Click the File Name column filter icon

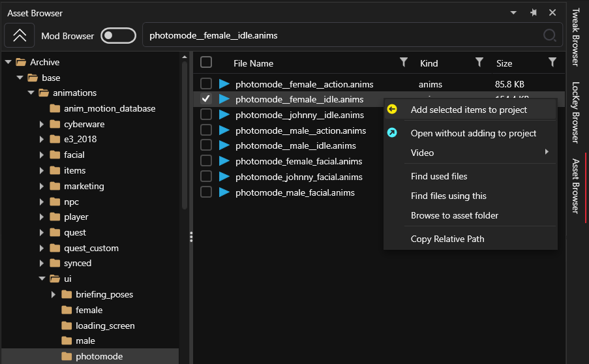(404, 62)
